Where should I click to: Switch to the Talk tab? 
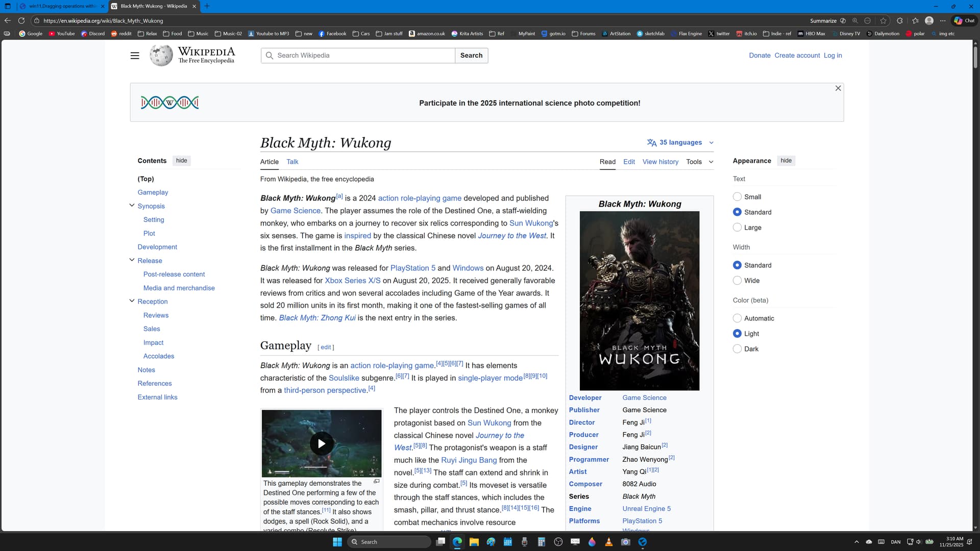click(x=292, y=162)
